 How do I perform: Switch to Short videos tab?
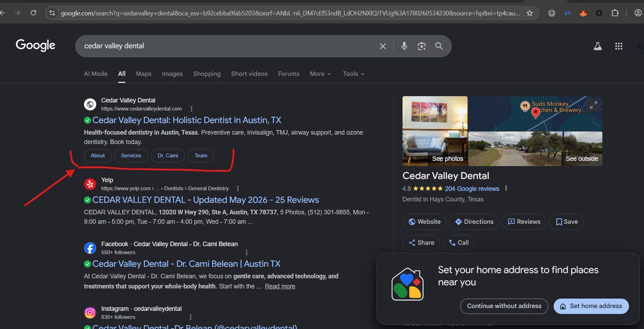[249, 74]
